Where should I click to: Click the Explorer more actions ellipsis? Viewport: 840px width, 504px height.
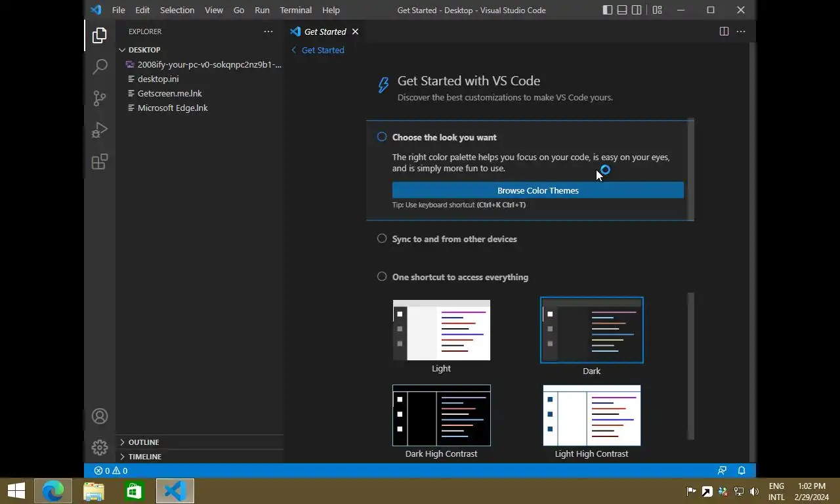point(268,31)
